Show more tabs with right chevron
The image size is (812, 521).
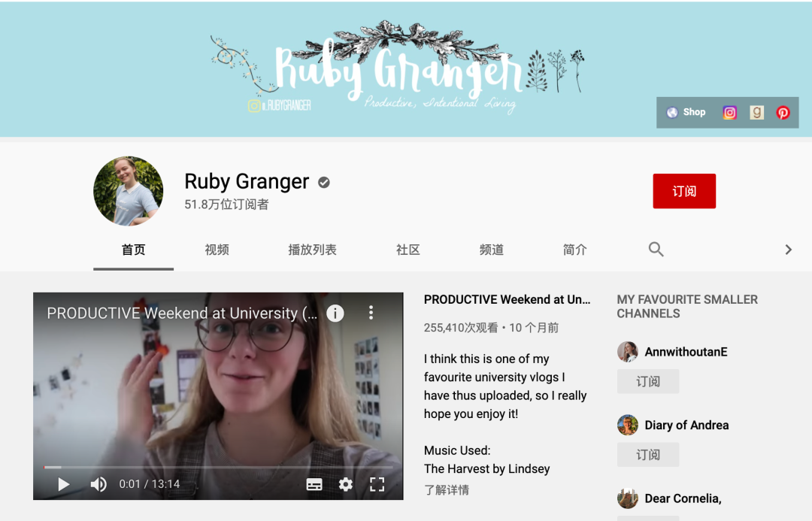click(788, 250)
